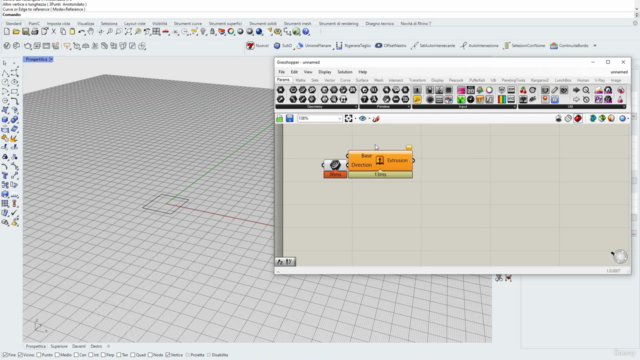The width and height of the screenshot is (640, 360).
Task: Open the color wheel render icon
Action: point(231,31)
